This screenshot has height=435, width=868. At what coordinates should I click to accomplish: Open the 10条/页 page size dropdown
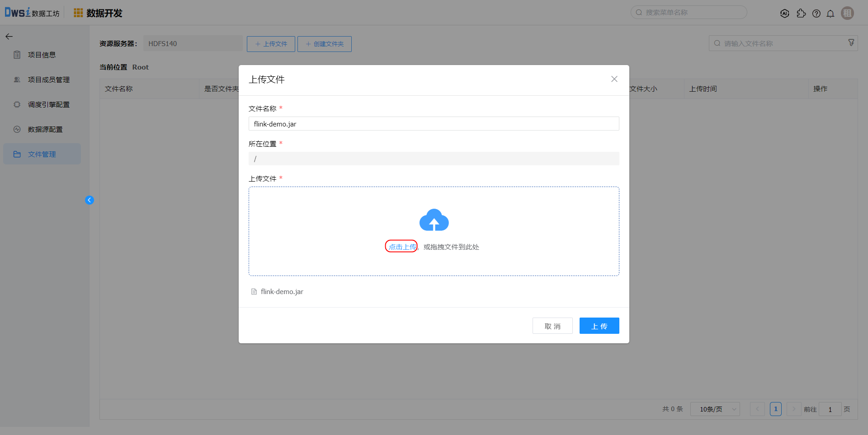[715, 409]
